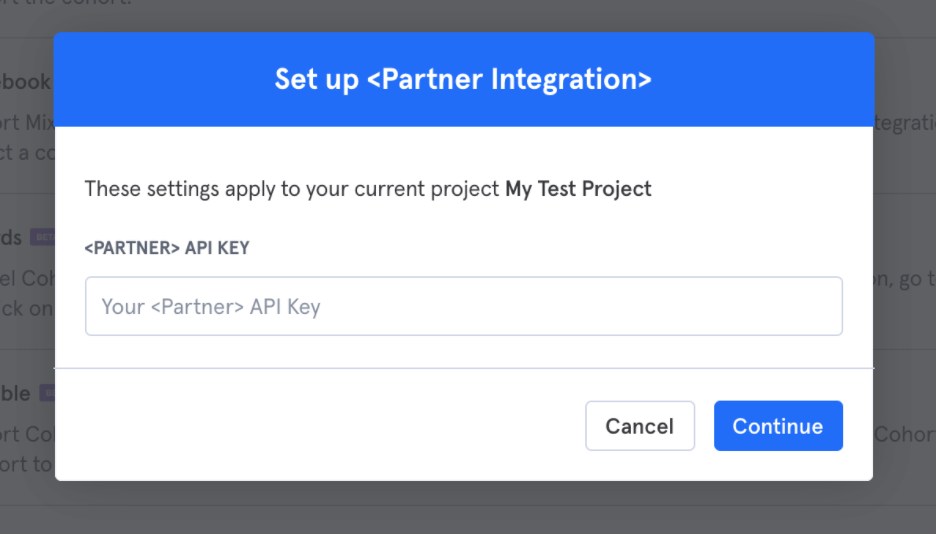Click the <PARTNER> API KEY label
Image resolution: width=936 pixels, height=534 pixels.
coord(167,248)
